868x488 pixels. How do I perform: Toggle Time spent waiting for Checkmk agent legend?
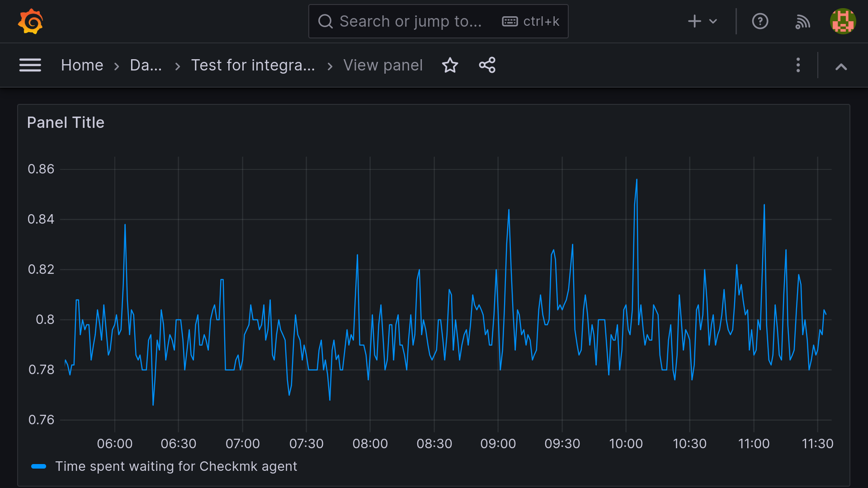coord(176,466)
